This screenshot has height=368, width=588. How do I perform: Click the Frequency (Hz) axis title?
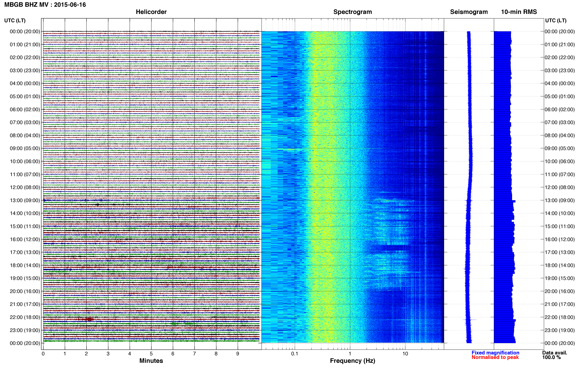pos(352,361)
